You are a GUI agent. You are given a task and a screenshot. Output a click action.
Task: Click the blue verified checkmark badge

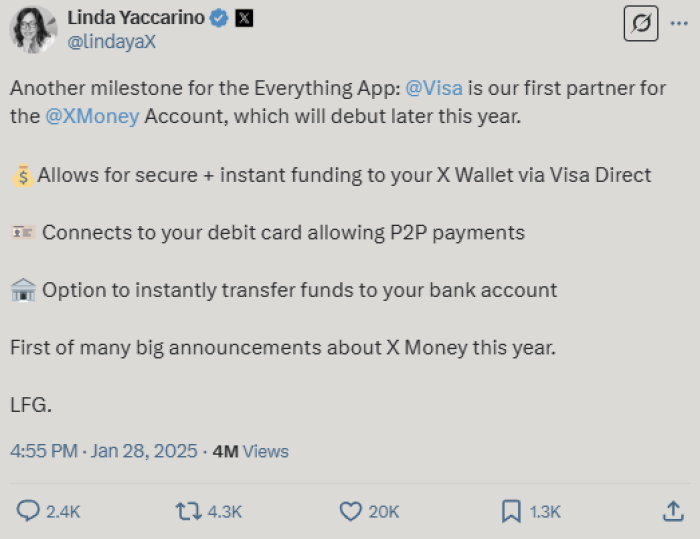point(219,18)
